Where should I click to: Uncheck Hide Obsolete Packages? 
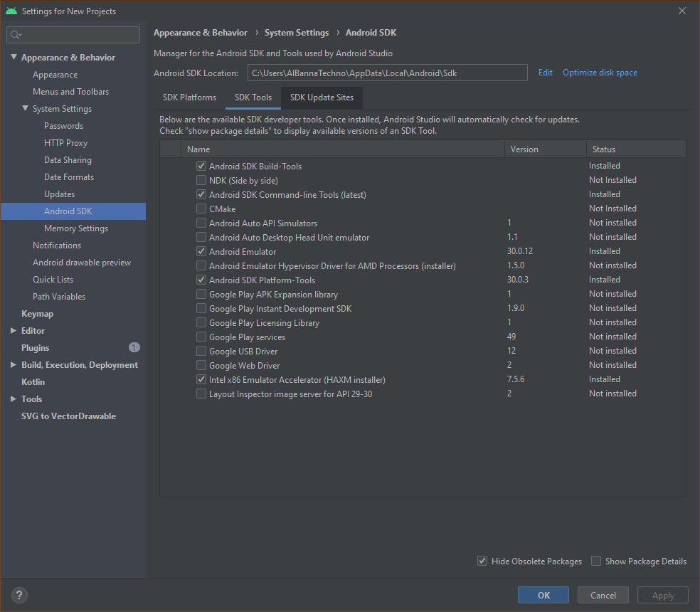pyautogui.click(x=482, y=561)
